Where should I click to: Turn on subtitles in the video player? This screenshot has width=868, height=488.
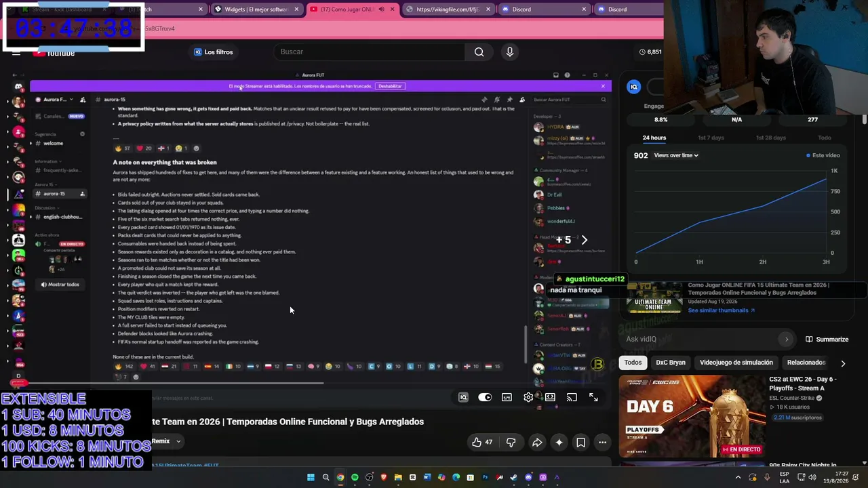[507, 397]
